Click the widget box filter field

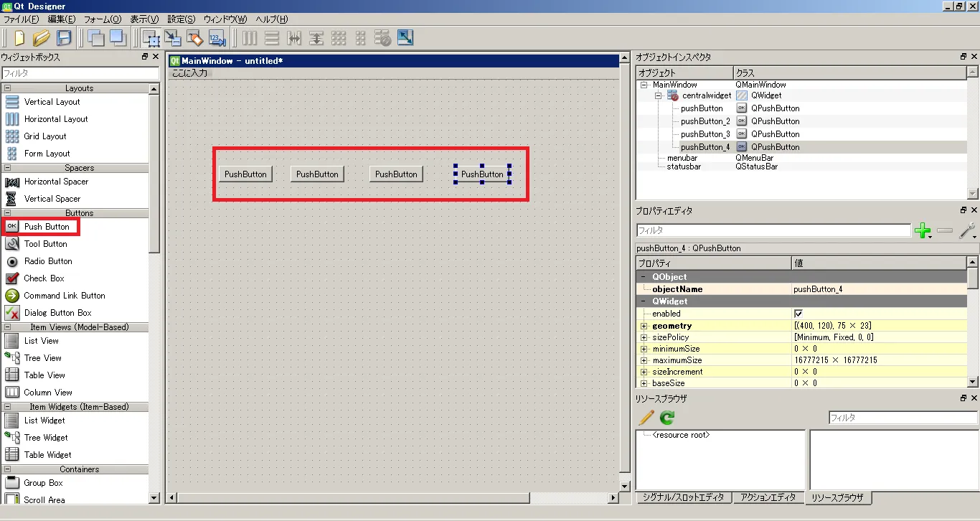point(80,73)
